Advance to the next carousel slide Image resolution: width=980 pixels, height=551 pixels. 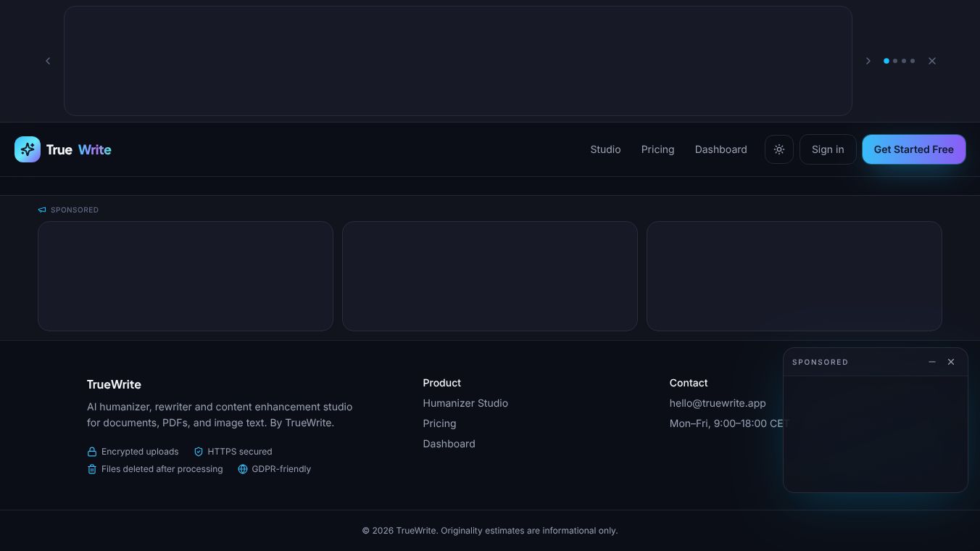point(868,61)
